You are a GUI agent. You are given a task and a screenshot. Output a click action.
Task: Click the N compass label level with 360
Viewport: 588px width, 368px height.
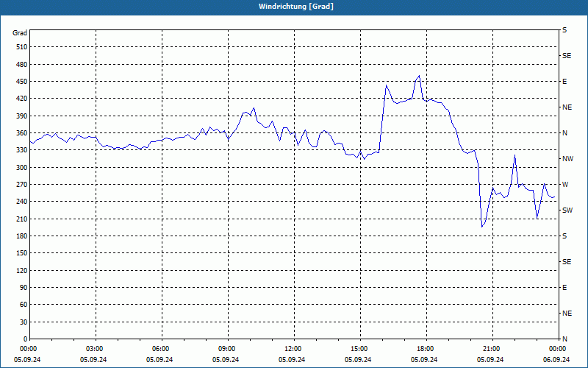[x=564, y=133]
